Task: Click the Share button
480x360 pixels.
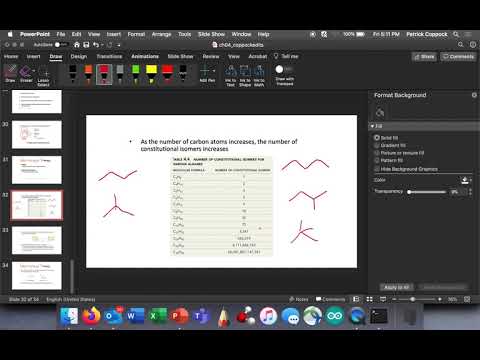Action: tap(424, 57)
